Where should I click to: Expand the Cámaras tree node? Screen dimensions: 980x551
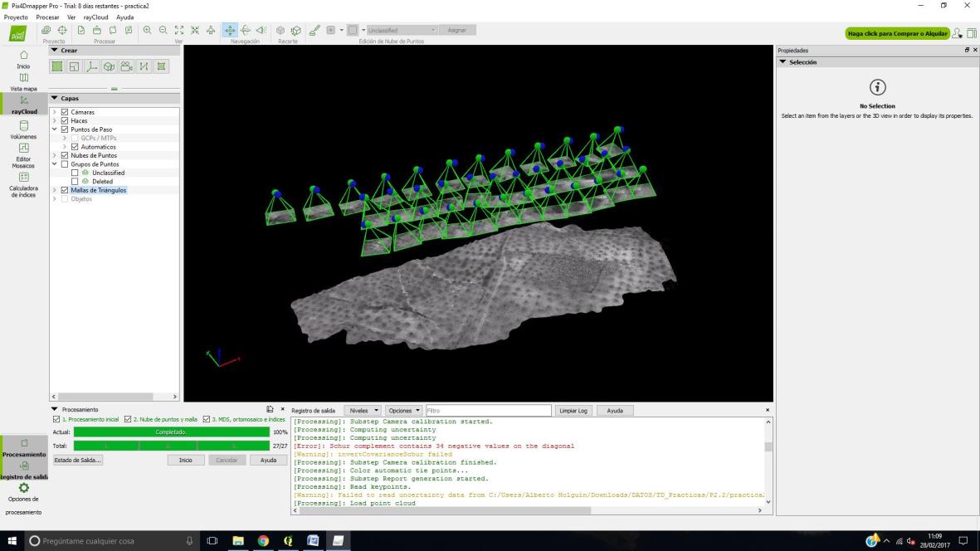click(55, 112)
